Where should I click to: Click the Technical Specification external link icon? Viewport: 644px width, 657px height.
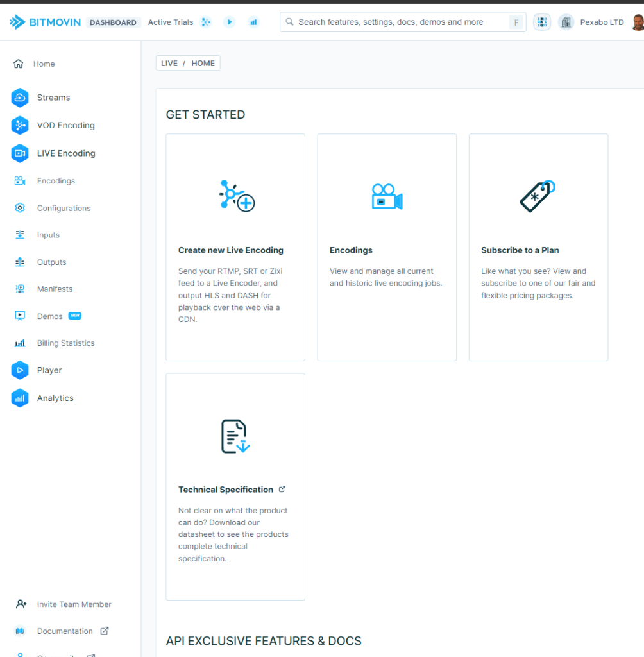[282, 489]
